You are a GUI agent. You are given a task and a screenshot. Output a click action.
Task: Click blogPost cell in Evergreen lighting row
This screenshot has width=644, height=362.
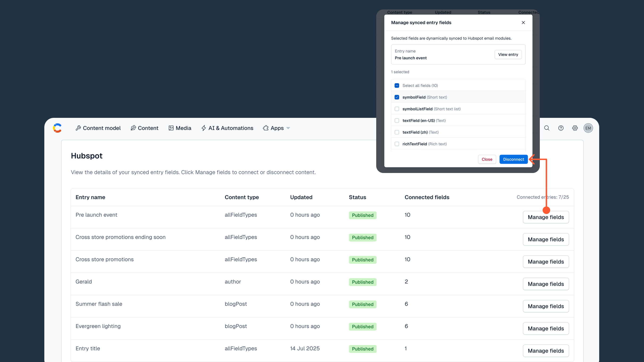(x=235, y=326)
